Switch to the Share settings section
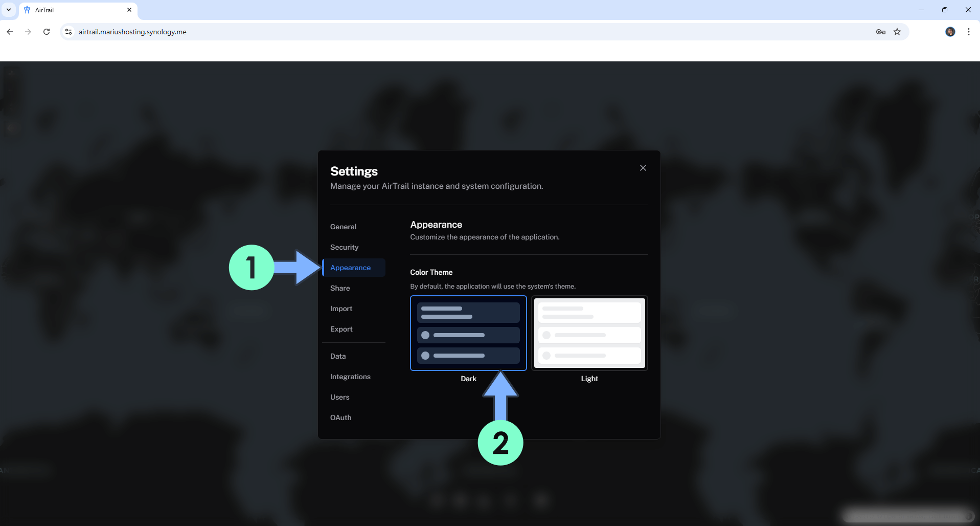The width and height of the screenshot is (980, 526). pyautogui.click(x=340, y=288)
